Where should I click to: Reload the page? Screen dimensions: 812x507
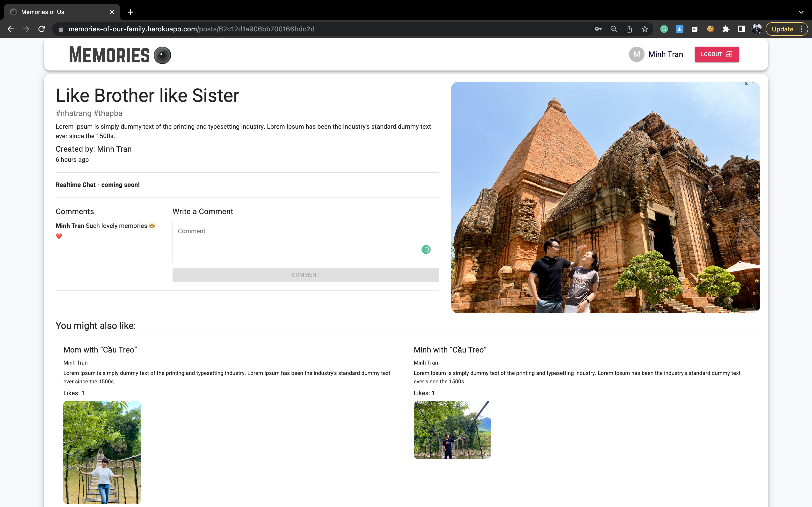42,29
